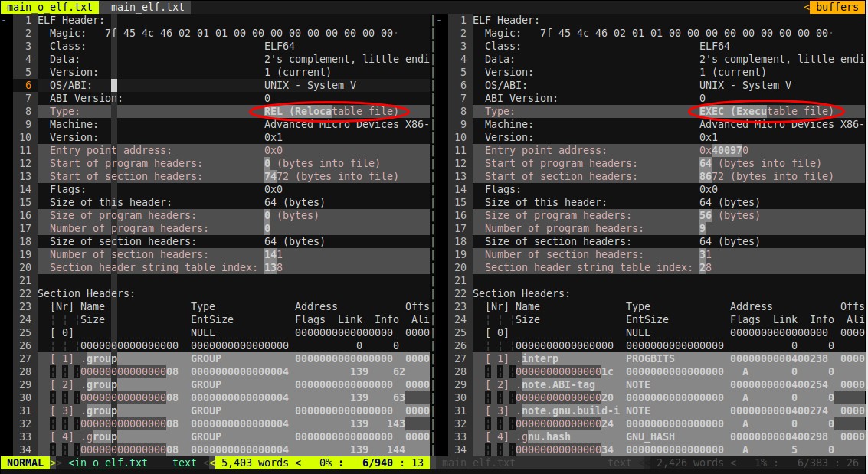The width and height of the screenshot is (868, 474).
Task: Click the NORMAL mode indicator
Action: (x=24, y=463)
